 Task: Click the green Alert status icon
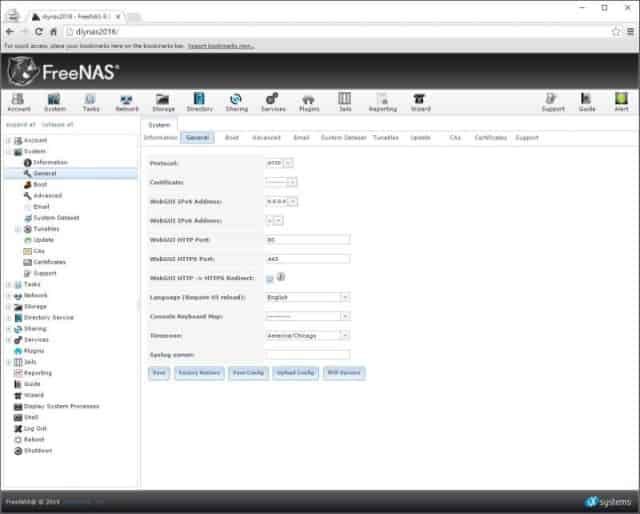click(x=621, y=99)
